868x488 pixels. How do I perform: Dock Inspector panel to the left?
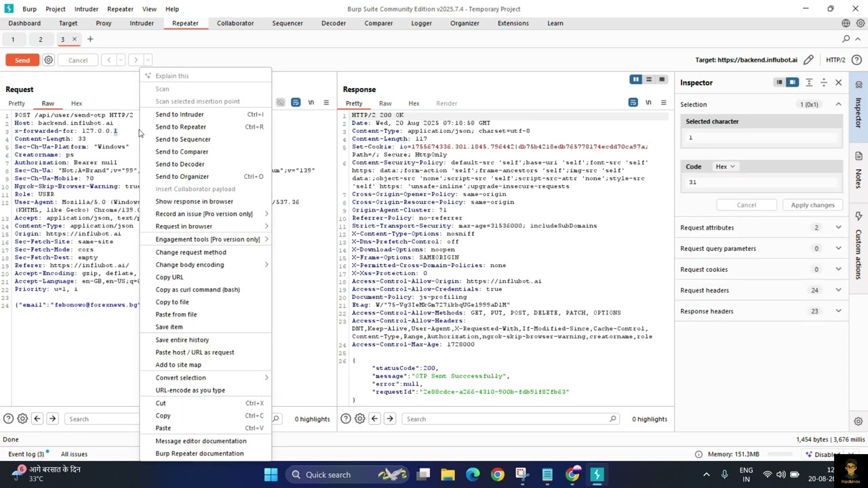tap(779, 83)
